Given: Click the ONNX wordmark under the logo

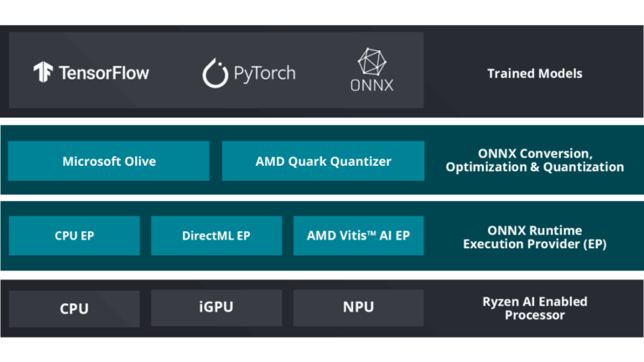Looking at the screenshot, I should [371, 85].
